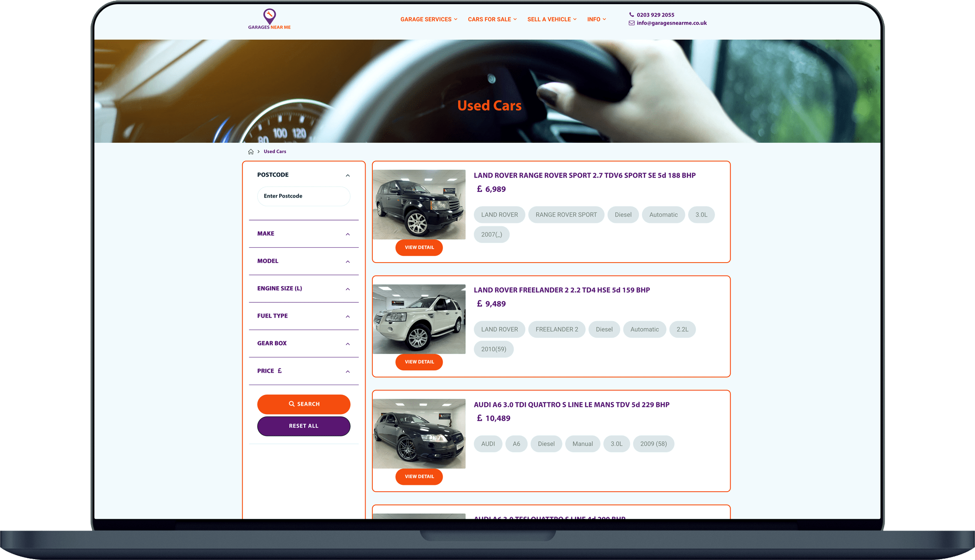This screenshot has height=560, width=975.
Task: Click the £ 10,489 price text
Action: tap(493, 418)
